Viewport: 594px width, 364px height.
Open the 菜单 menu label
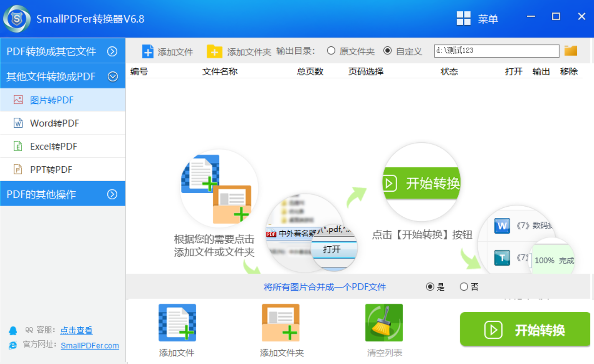pyautogui.click(x=488, y=19)
